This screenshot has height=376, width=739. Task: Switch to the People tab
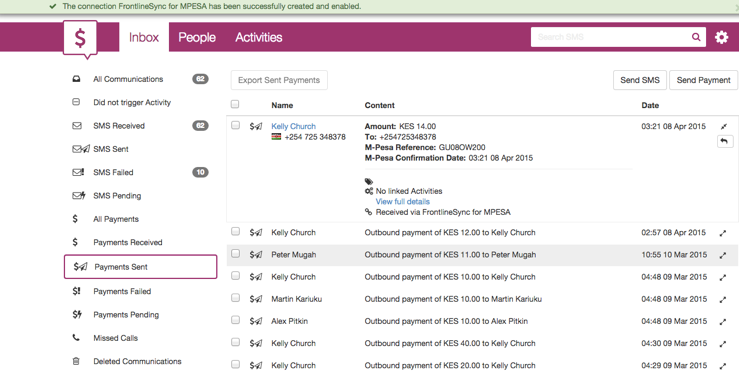[x=197, y=37]
